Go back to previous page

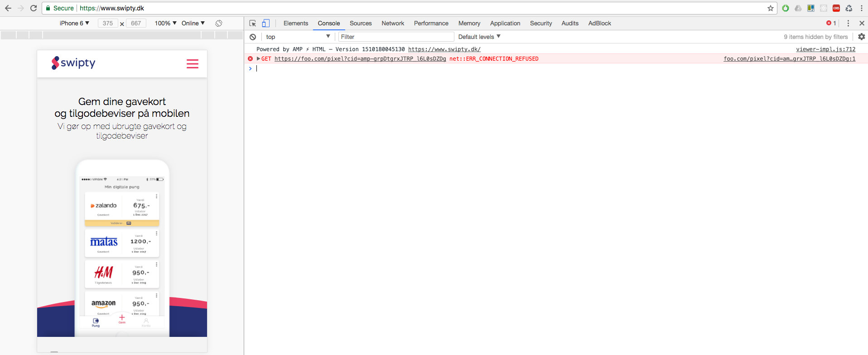coord(8,8)
